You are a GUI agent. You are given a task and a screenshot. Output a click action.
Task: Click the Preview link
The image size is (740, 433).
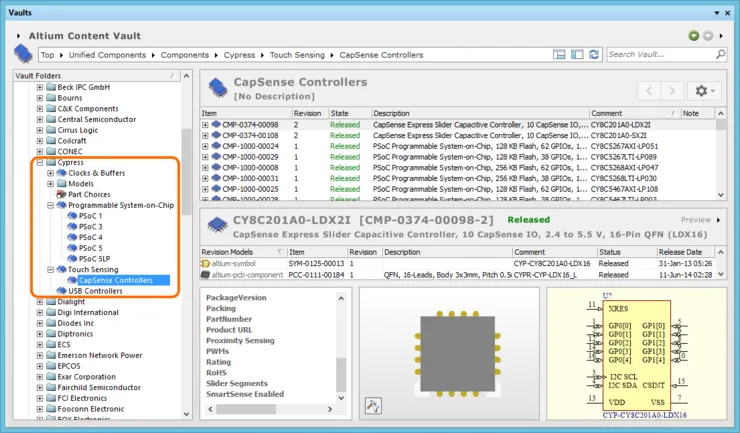696,220
